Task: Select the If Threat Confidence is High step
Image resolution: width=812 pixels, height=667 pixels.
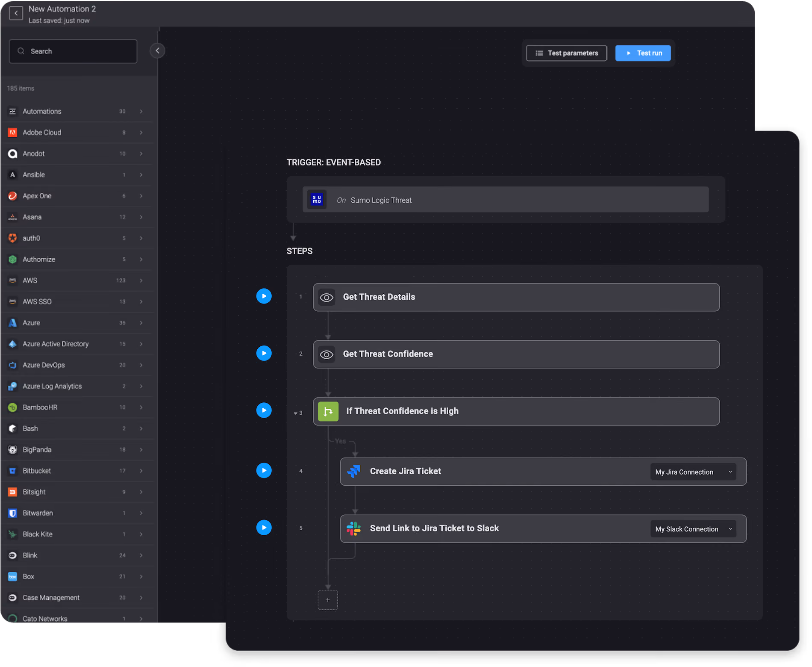Action: 516,411
